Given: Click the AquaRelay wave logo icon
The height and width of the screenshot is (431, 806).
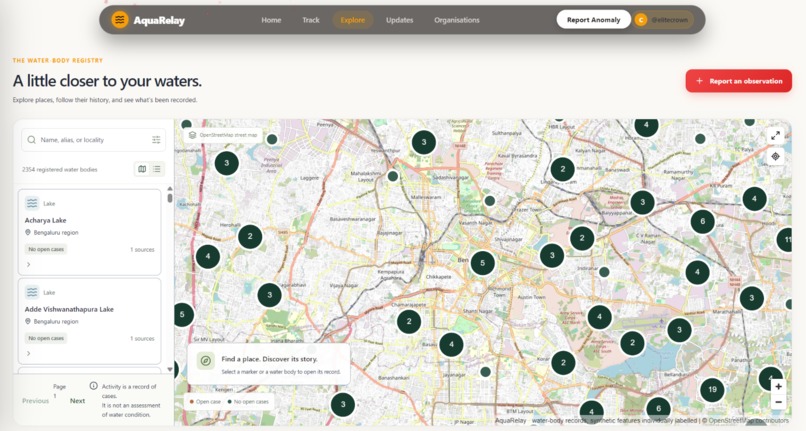Looking at the screenshot, I should tap(120, 20).
